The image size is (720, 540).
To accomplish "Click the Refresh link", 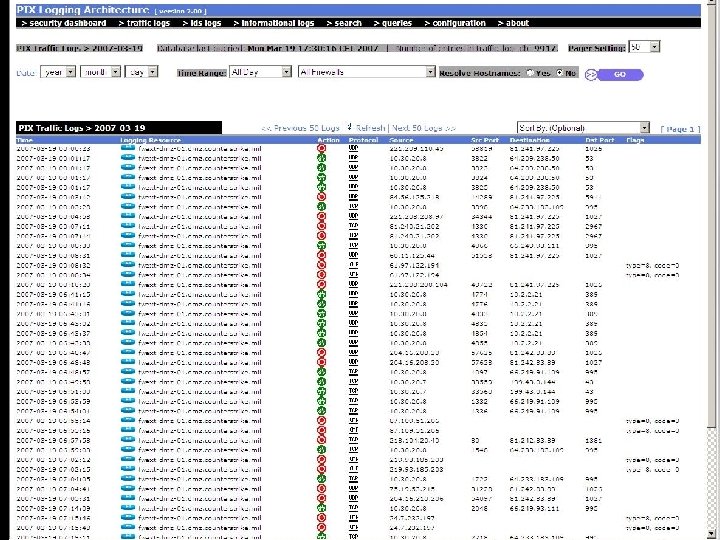I will (x=370, y=128).
